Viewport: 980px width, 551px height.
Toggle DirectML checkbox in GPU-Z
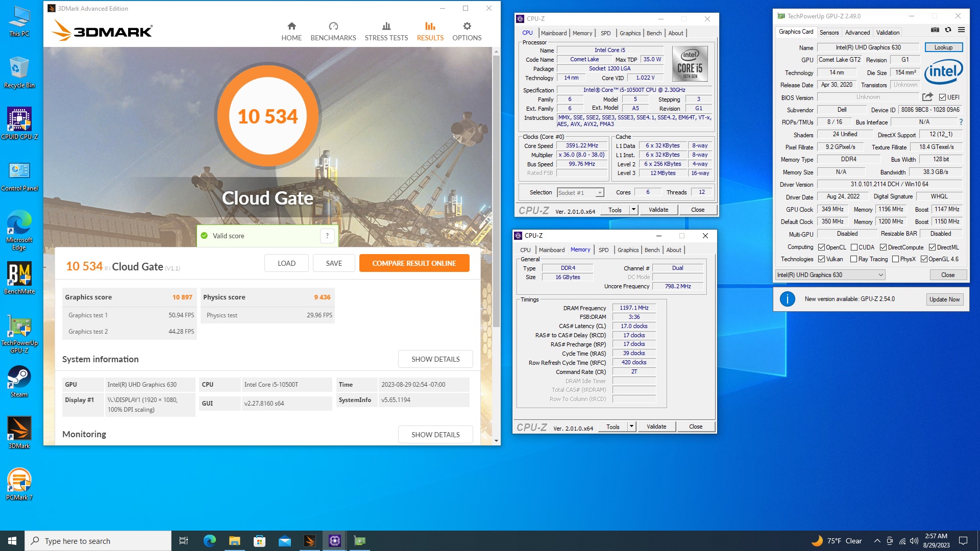point(932,247)
